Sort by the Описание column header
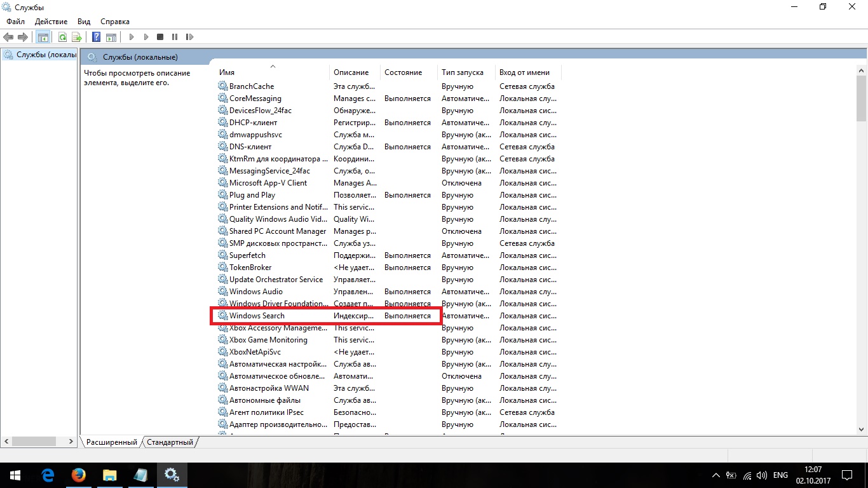 point(355,72)
